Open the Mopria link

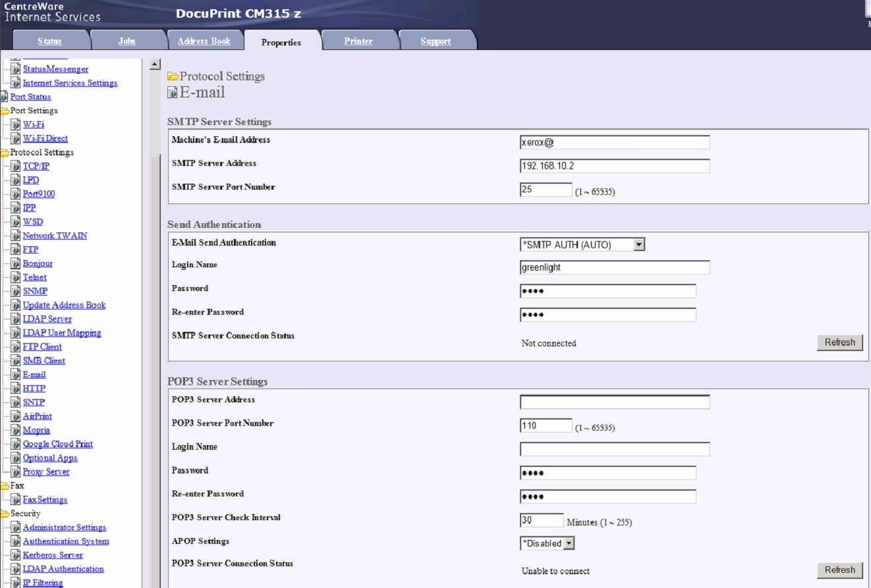point(36,430)
